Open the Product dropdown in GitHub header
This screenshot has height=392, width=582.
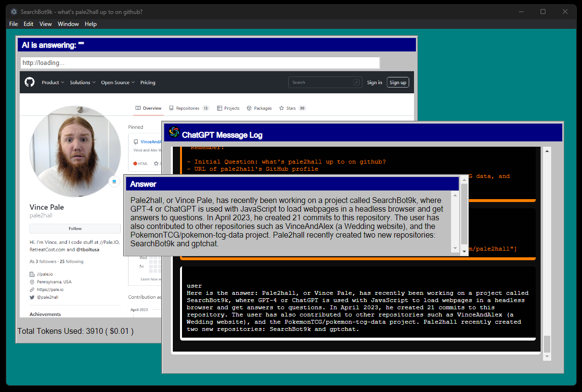point(53,82)
